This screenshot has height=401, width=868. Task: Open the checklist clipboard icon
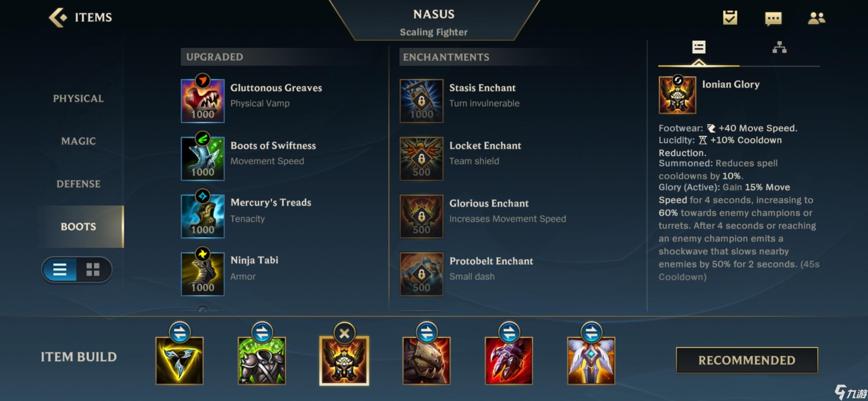tap(730, 17)
